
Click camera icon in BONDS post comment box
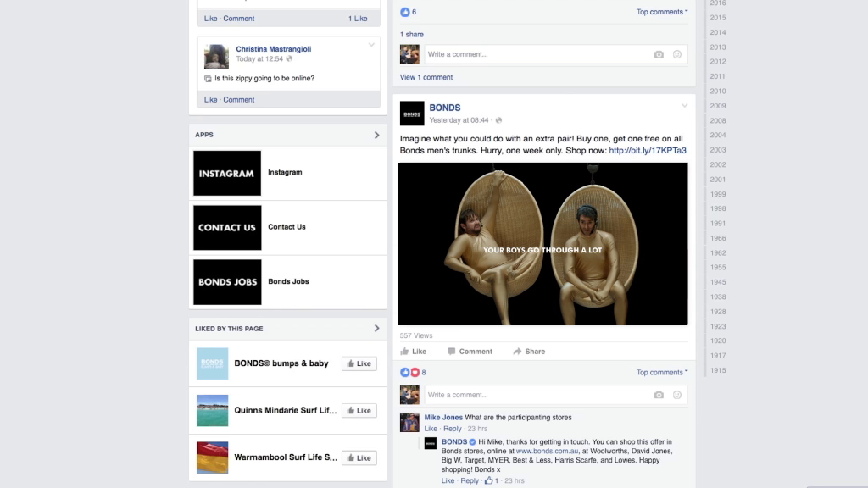(658, 395)
